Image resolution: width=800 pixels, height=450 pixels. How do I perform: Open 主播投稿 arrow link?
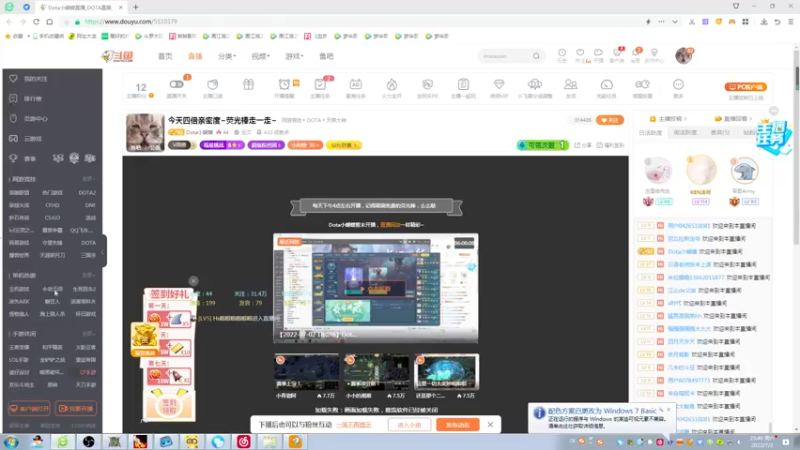[668, 119]
